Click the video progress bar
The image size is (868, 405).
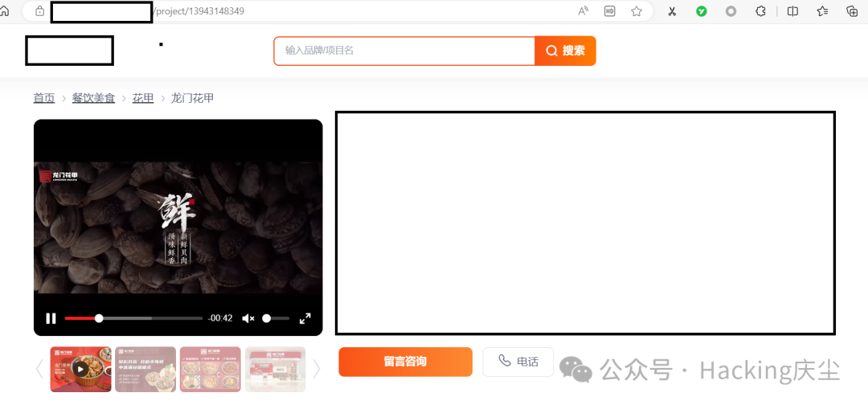pos(133,318)
